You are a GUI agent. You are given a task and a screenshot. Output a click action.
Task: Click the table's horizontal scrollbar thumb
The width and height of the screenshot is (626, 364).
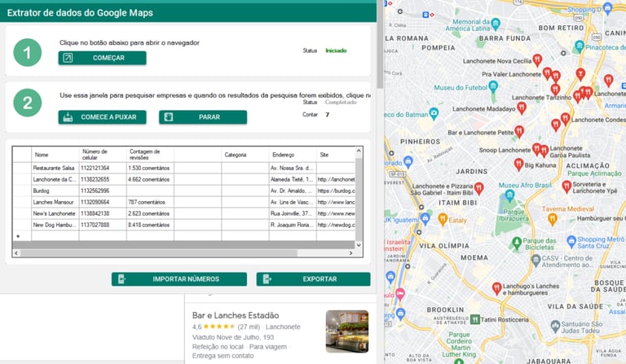[x=159, y=253]
